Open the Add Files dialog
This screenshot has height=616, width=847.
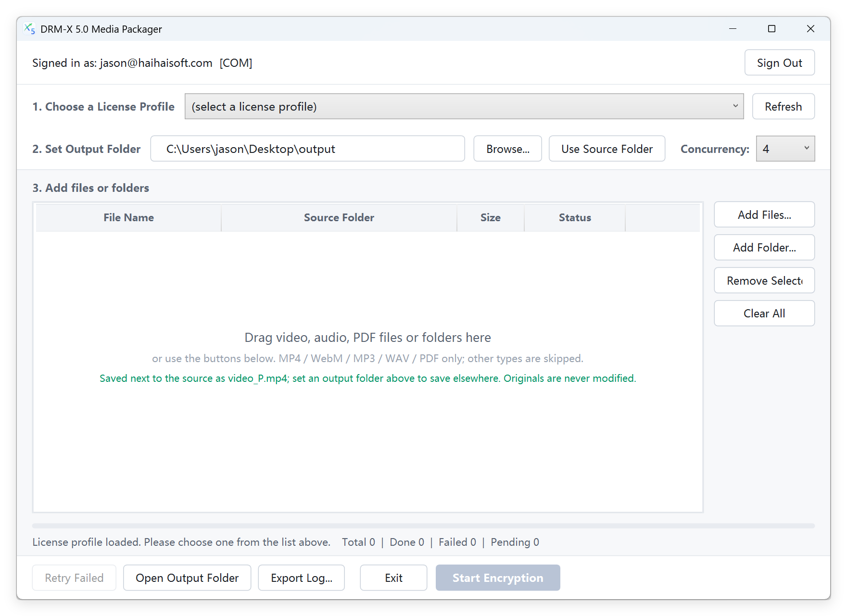(x=764, y=214)
